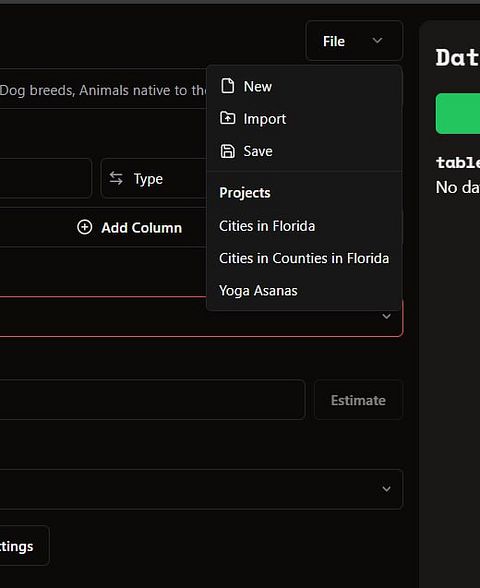The image size is (480, 588).
Task: Click the empty input field beside Estimate
Action: point(152,400)
